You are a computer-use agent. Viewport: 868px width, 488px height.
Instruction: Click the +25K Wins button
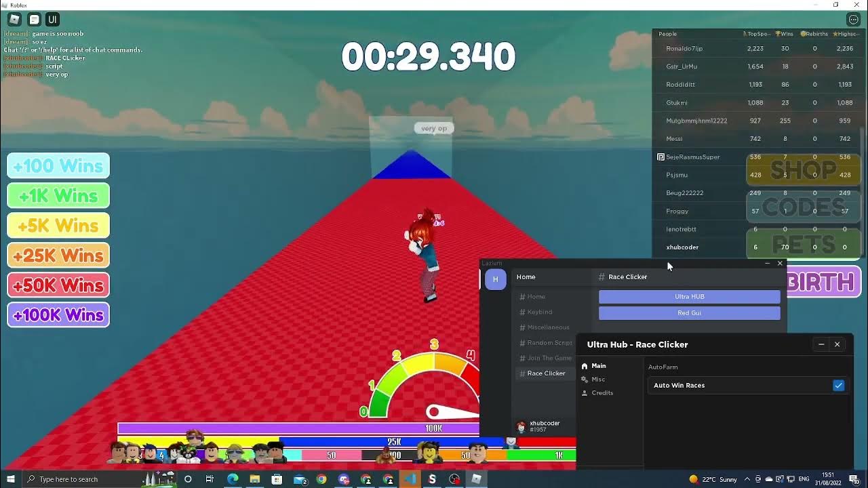click(x=58, y=256)
